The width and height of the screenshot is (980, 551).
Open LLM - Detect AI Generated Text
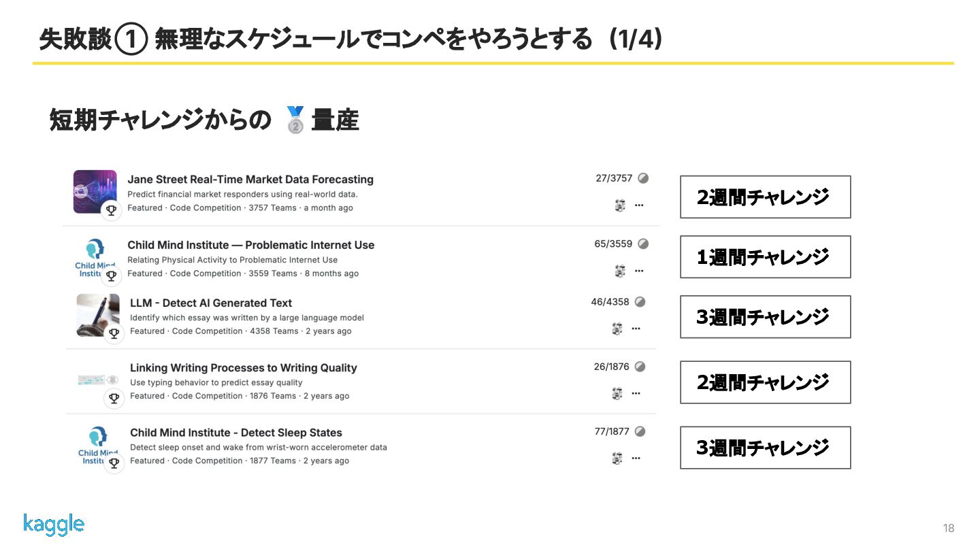pos(211,303)
